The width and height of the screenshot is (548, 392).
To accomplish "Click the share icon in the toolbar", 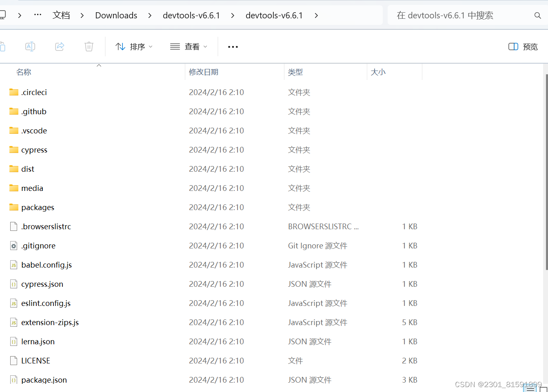I will 60,47.
